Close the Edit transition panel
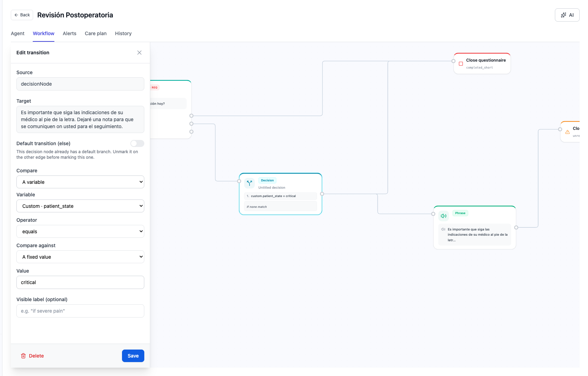588x376 pixels. (x=139, y=53)
